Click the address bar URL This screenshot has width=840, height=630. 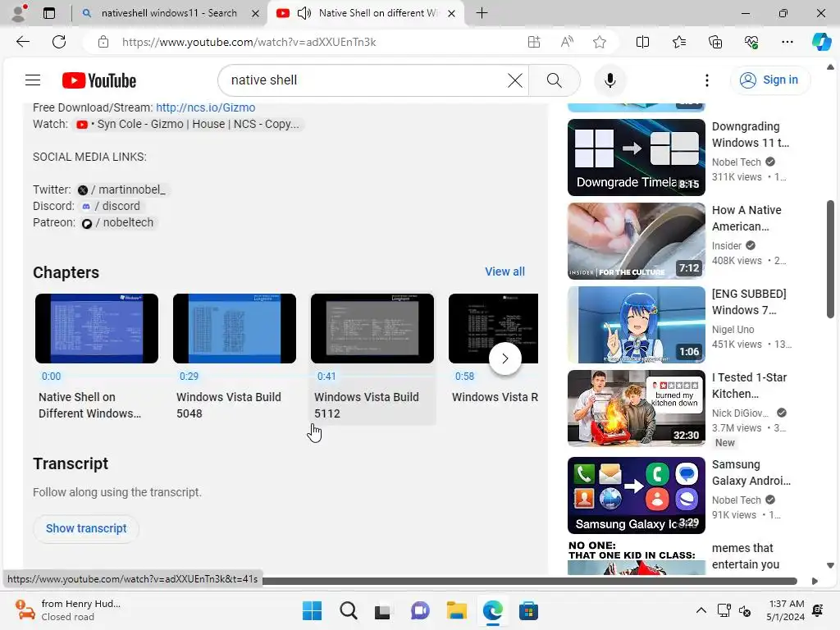click(249, 42)
